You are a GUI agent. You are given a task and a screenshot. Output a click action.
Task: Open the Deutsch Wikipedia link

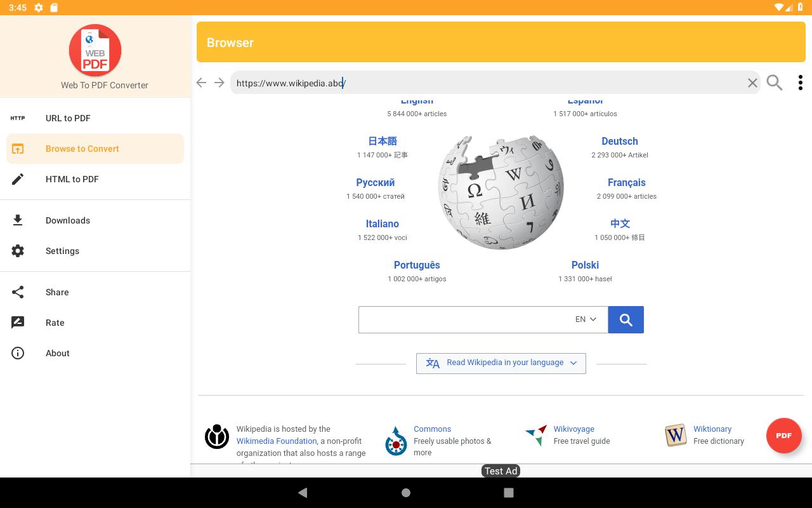click(x=620, y=142)
